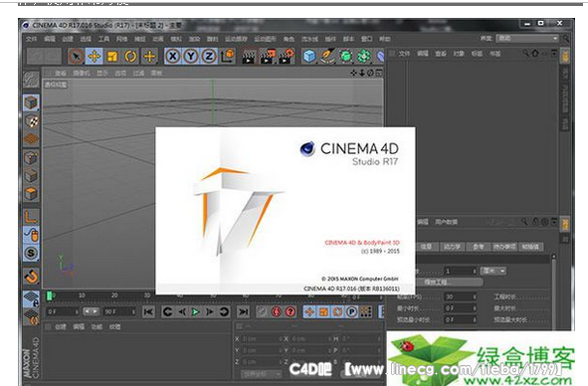
Task: Activate the Move tool in top toolbar
Action: point(95,57)
